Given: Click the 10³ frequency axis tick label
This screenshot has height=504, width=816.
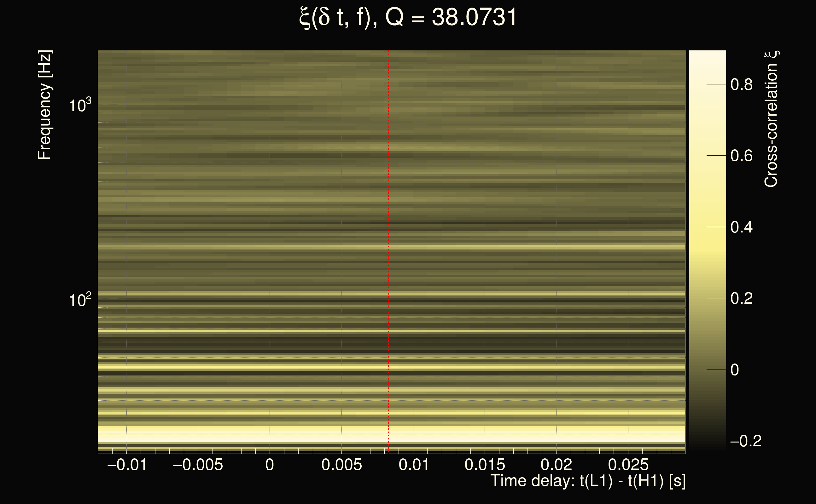Looking at the screenshot, I should pos(80,105).
